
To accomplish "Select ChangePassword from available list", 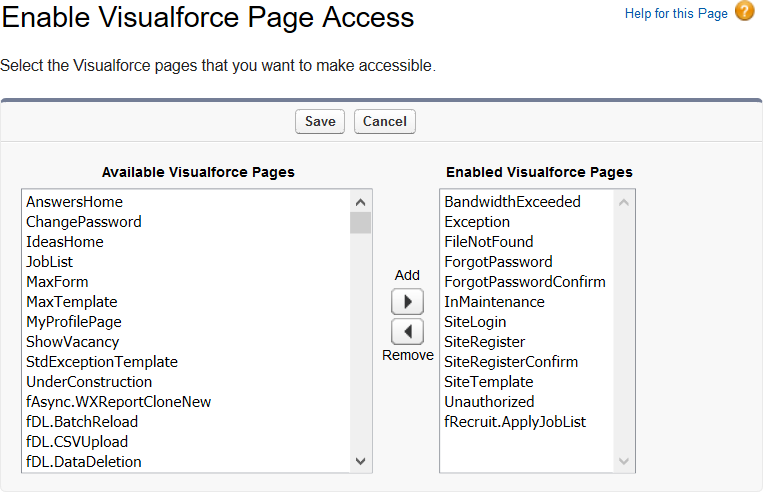I will pos(83,222).
